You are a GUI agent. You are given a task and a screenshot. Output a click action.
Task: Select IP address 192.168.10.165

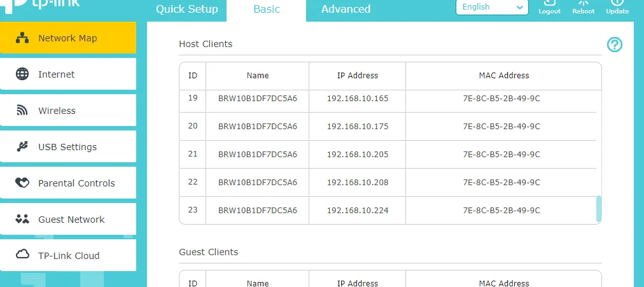pos(358,99)
